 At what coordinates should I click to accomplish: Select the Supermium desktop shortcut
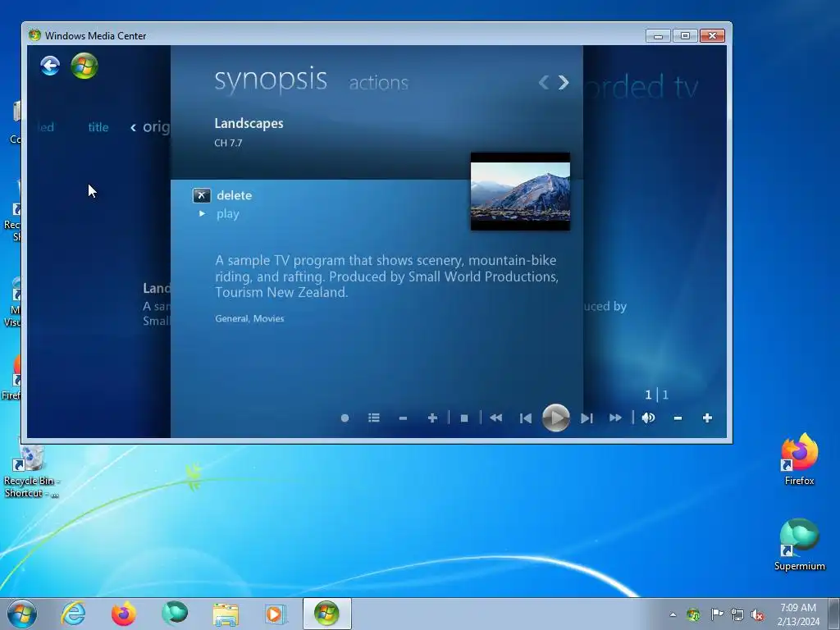799,545
